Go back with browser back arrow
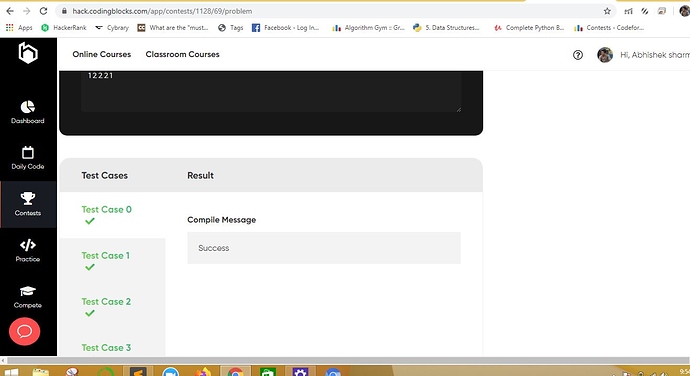Screen dimensions: 690x376 (x=10, y=11)
